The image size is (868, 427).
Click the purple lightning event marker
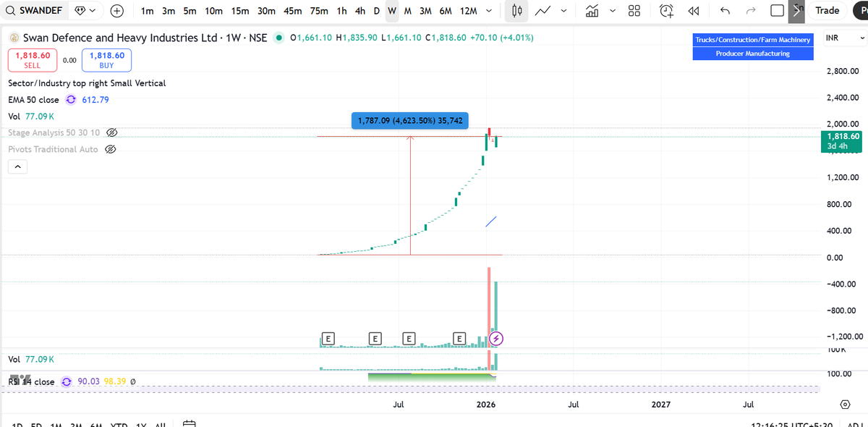tap(496, 338)
